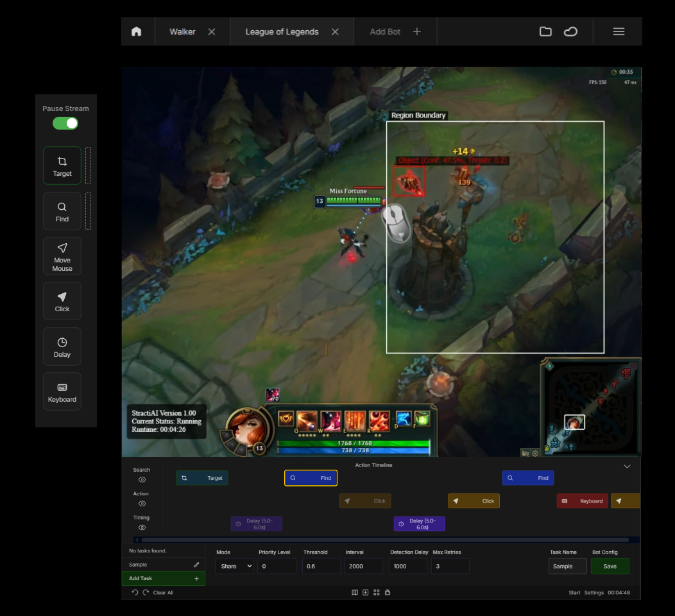This screenshot has height=616, width=675.
Task: Toggle the Pause Stream switch
Action: pyautogui.click(x=65, y=124)
